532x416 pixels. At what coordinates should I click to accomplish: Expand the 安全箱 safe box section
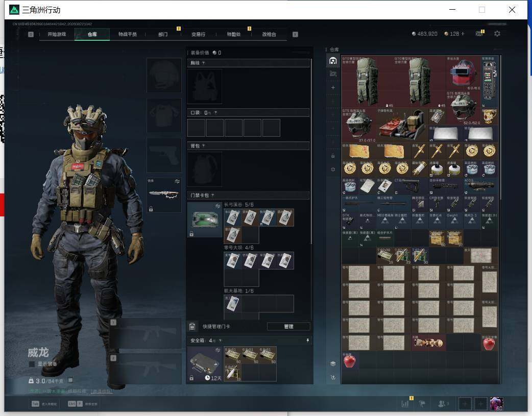[248, 340]
